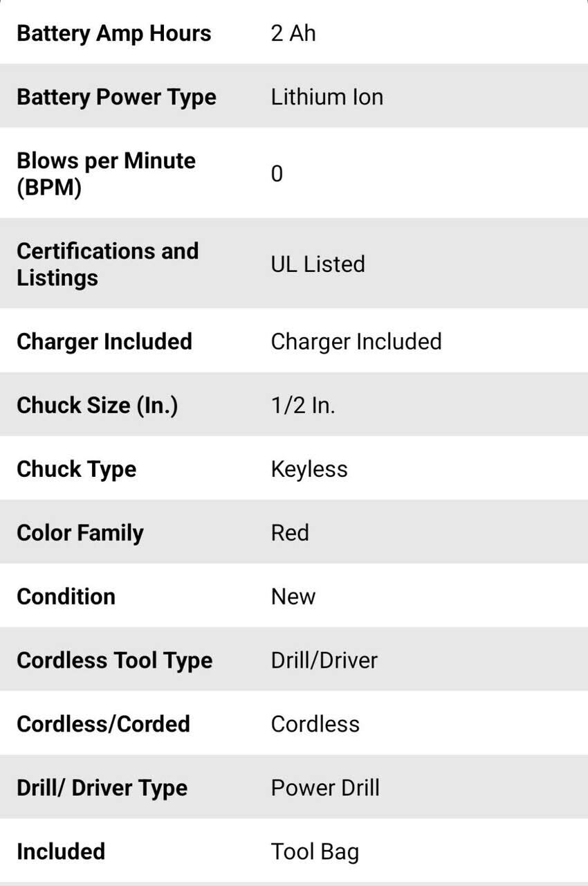Click the Color Family label
Viewport: 588px width, 886px height.
(80, 533)
